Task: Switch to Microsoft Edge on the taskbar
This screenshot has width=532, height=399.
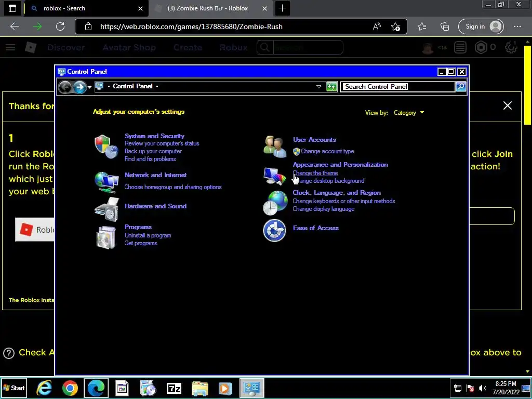Action: pos(96,388)
